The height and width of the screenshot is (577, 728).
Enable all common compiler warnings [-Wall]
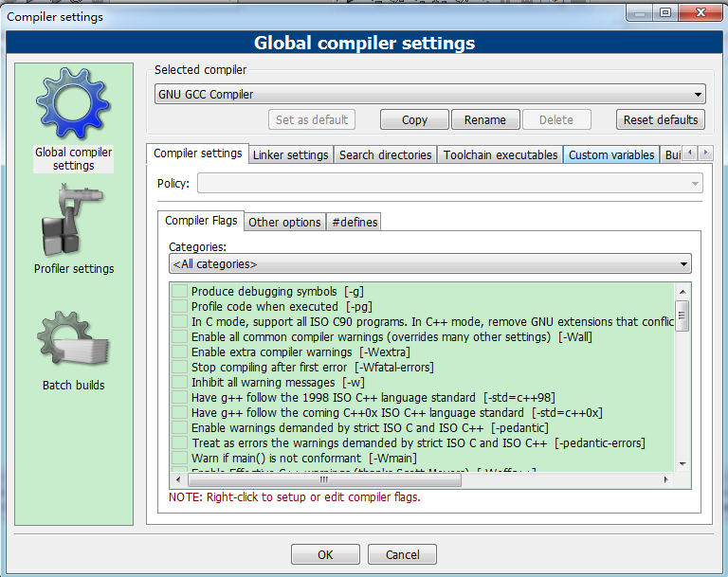[179, 336]
